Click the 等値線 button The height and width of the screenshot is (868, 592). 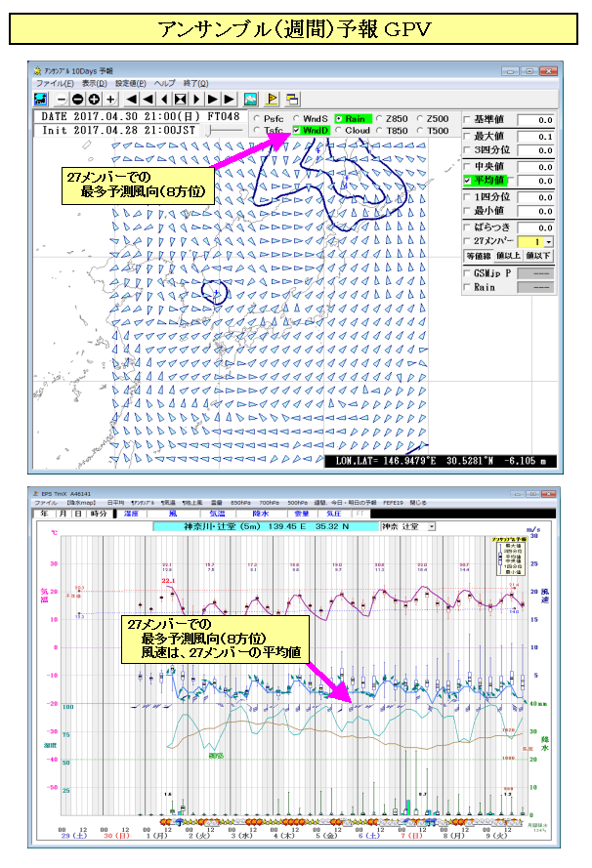click(x=479, y=256)
